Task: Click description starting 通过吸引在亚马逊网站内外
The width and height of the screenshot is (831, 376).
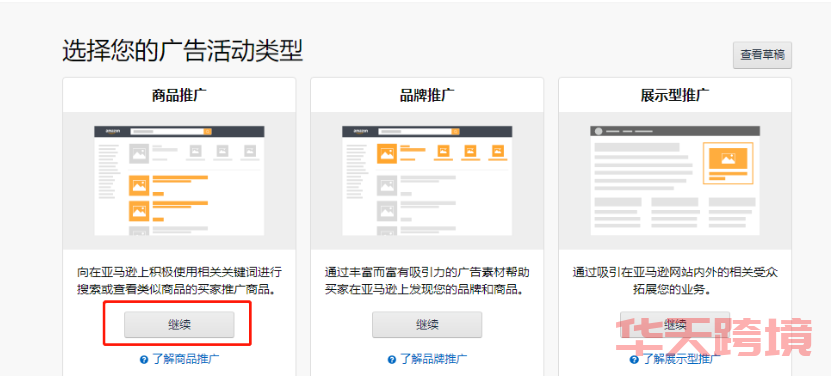Action: pyautogui.click(x=675, y=282)
